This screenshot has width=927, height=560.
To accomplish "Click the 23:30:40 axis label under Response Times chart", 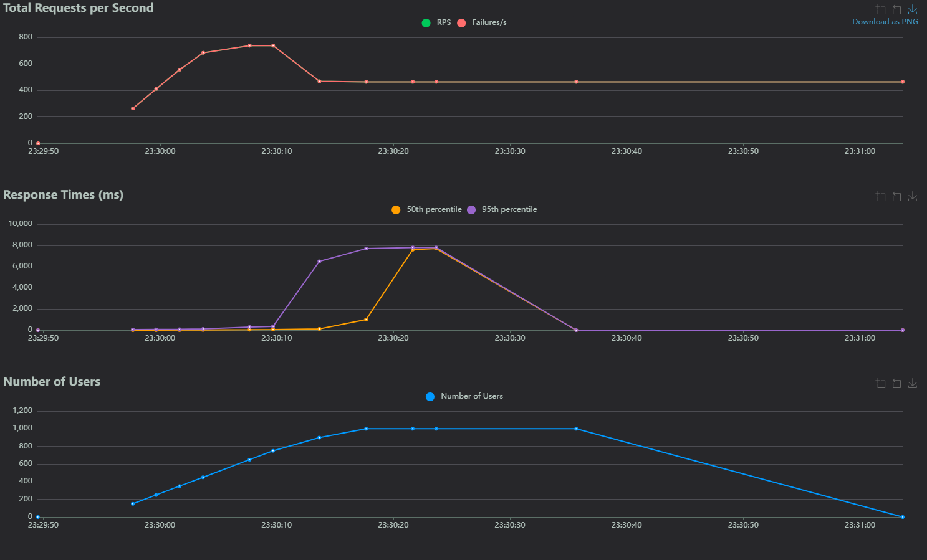I will (627, 338).
